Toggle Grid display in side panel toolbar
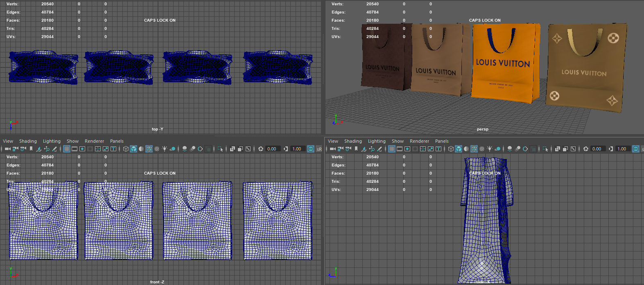Screen dimensions: 644x285 392,149
